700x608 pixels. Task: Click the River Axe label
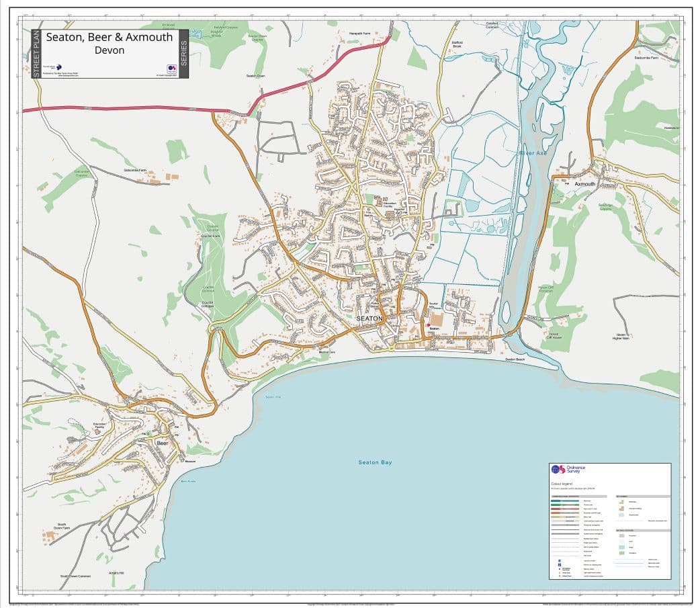pos(533,154)
